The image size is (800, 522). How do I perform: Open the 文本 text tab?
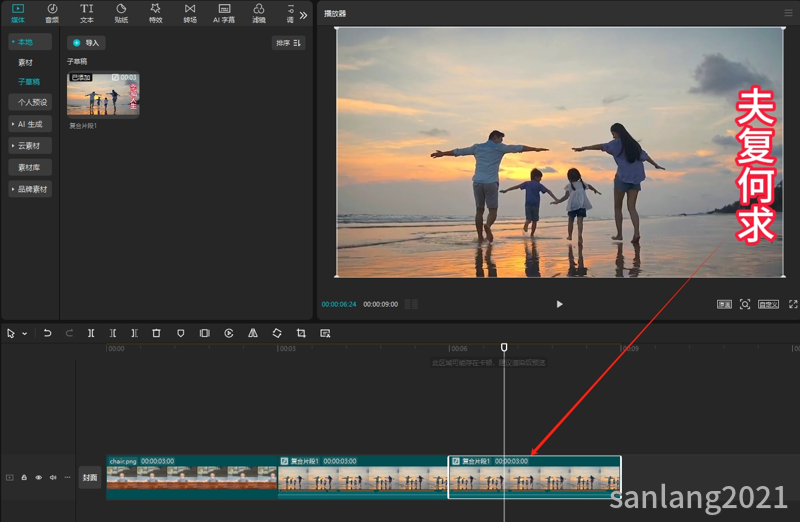pyautogui.click(x=87, y=13)
